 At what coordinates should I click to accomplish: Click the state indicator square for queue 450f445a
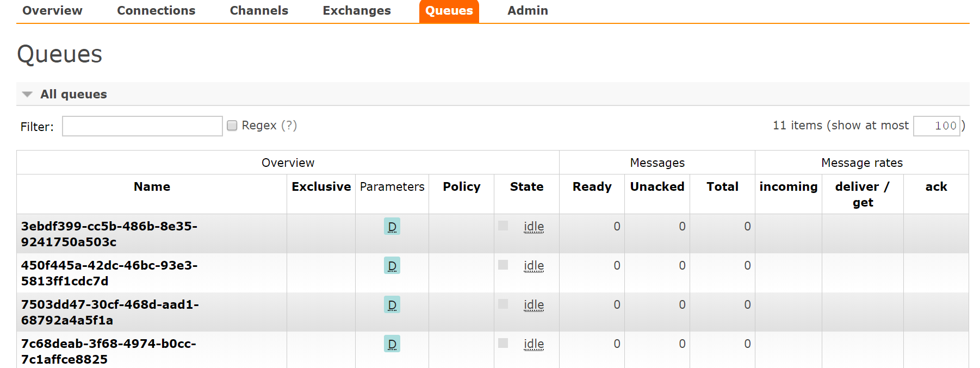coord(503,265)
